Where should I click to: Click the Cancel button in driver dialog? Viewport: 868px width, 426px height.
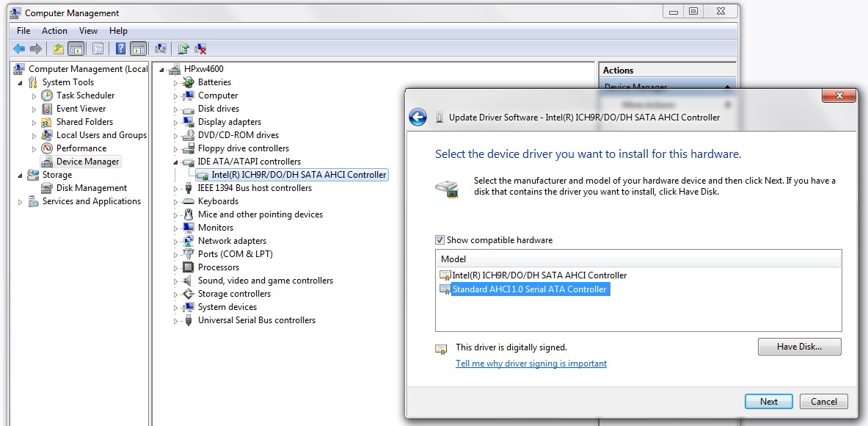coord(824,402)
